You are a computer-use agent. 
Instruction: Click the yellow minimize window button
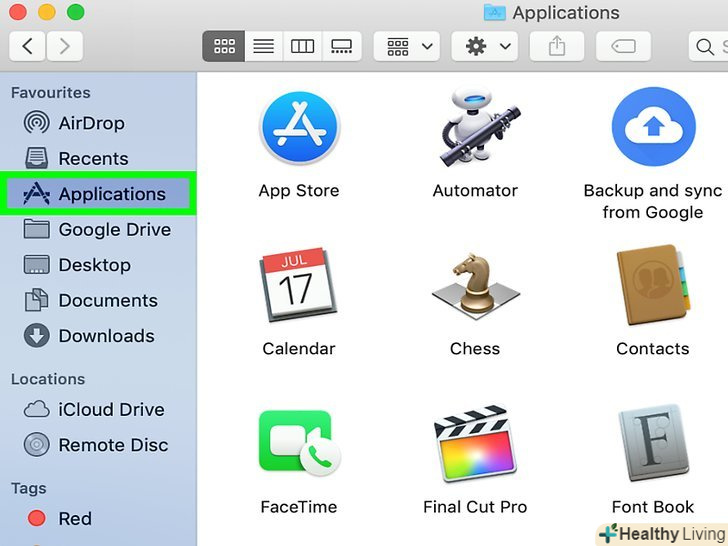click(x=46, y=12)
